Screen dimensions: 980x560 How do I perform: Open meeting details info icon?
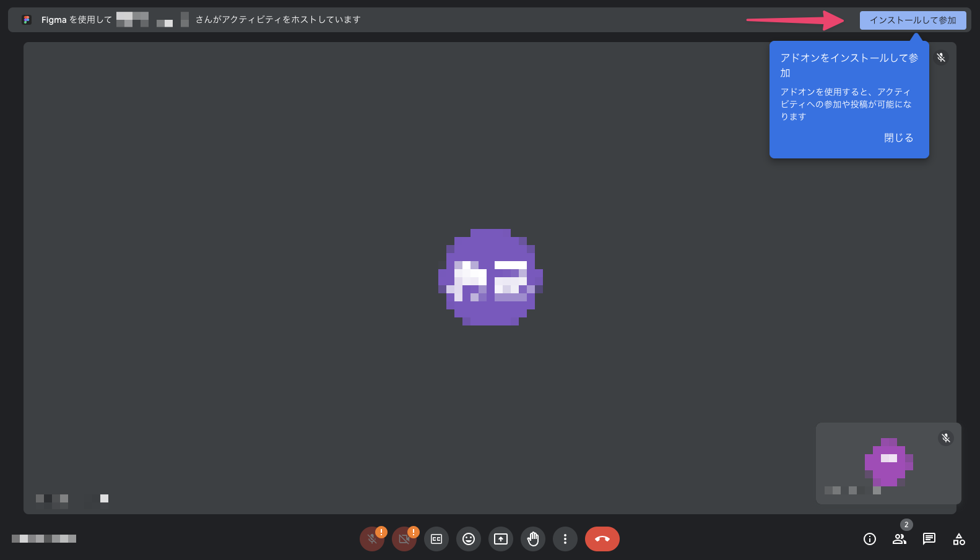(870, 539)
